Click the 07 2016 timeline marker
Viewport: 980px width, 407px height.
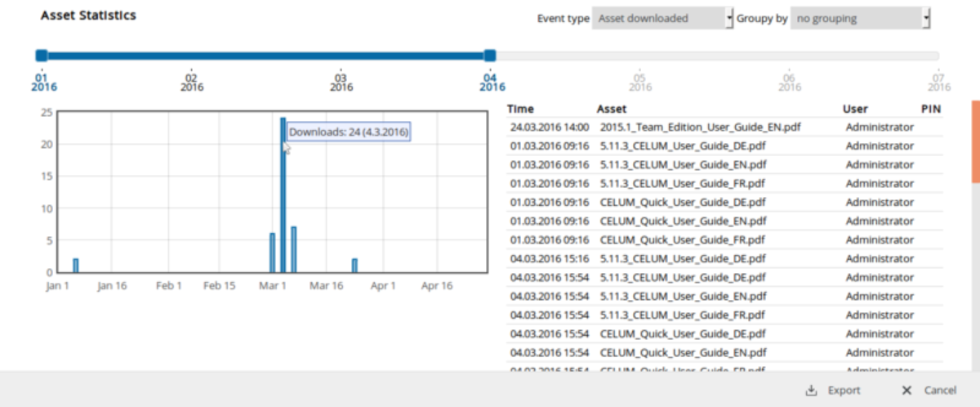click(939, 81)
